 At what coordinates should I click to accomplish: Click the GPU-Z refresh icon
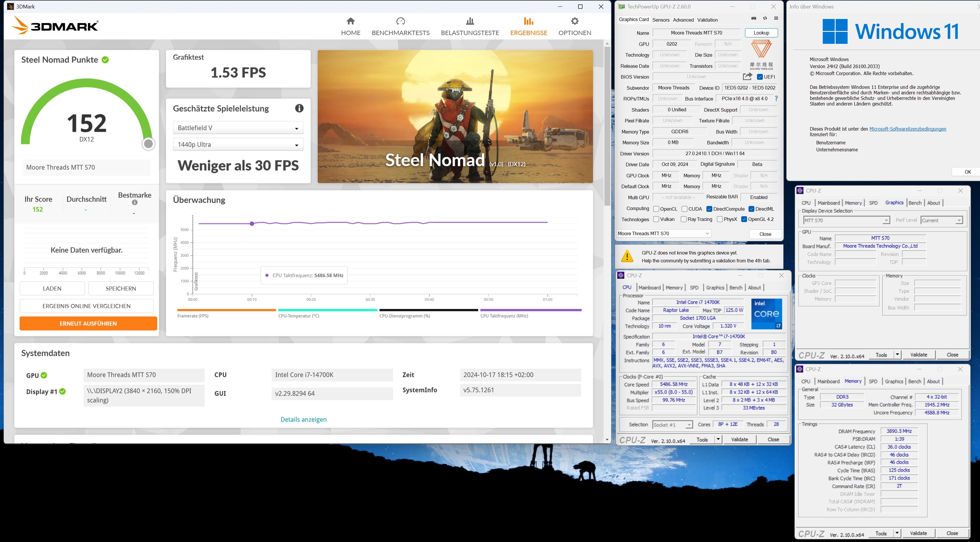[765, 18]
